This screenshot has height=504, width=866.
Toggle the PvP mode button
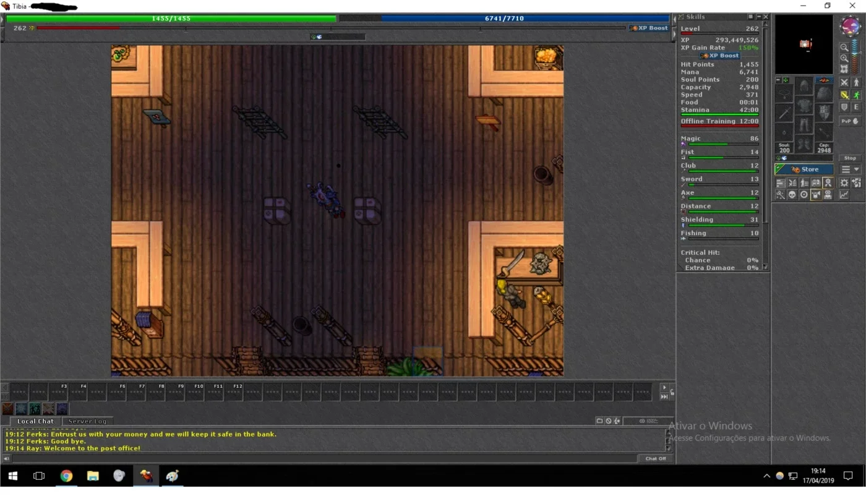tap(850, 121)
